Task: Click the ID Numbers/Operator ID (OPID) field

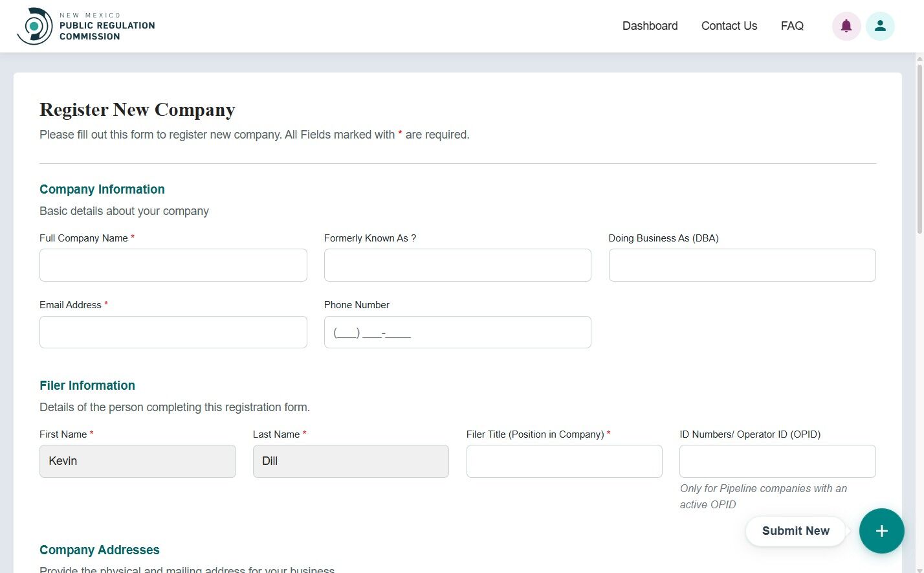Action: [777, 461]
